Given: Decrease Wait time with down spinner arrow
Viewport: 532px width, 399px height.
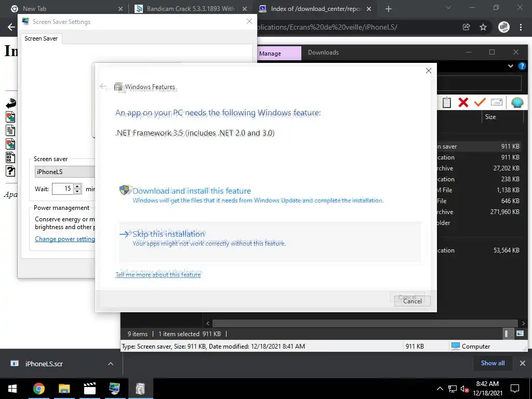Looking at the screenshot, I should 77,191.
